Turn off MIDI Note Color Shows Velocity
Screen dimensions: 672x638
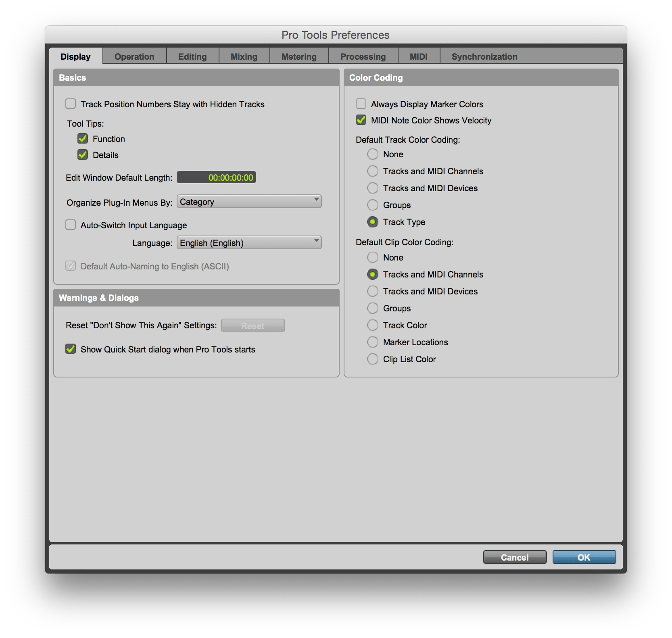click(x=361, y=120)
